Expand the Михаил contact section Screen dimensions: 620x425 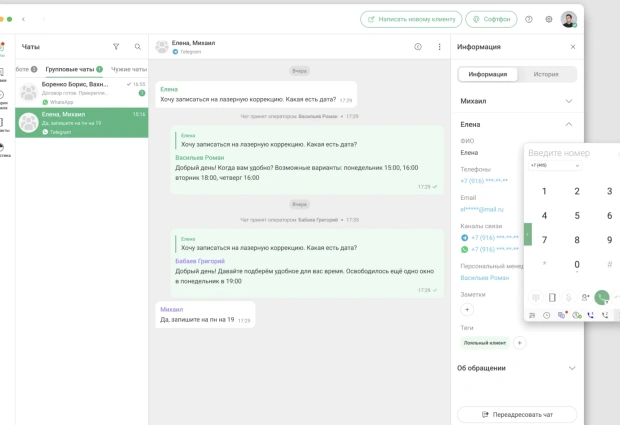pyautogui.click(x=569, y=101)
